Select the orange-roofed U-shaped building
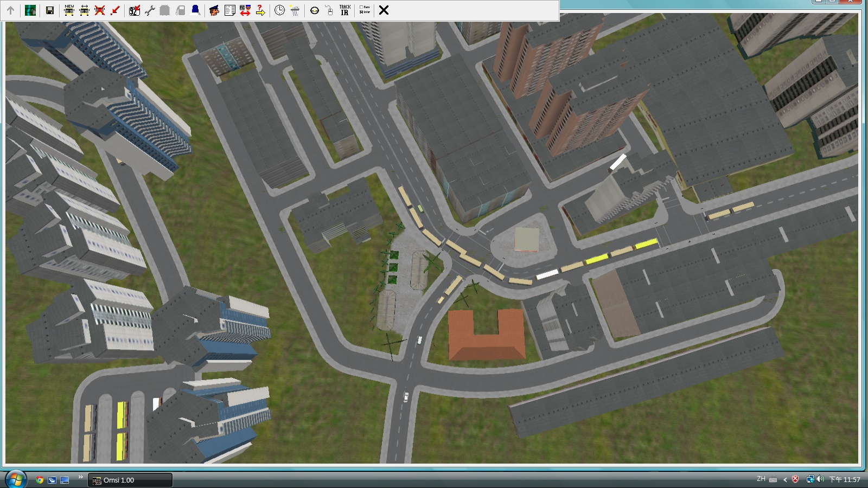Image resolution: width=868 pixels, height=488 pixels. point(486,335)
